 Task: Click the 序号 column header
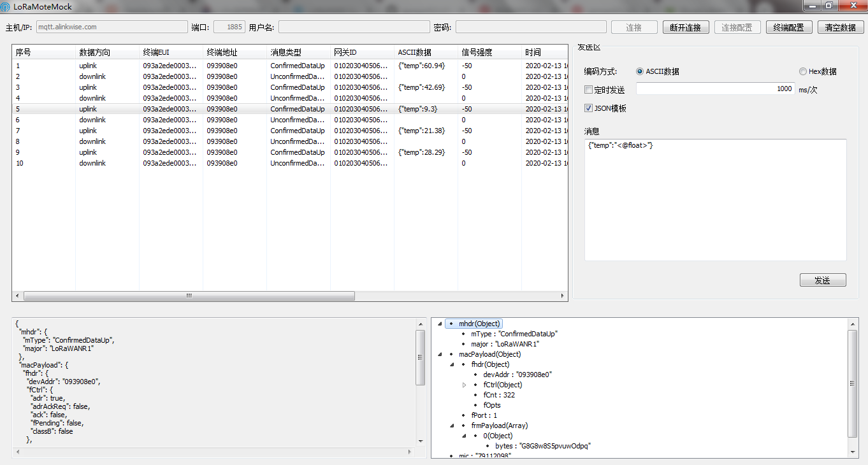[43, 52]
